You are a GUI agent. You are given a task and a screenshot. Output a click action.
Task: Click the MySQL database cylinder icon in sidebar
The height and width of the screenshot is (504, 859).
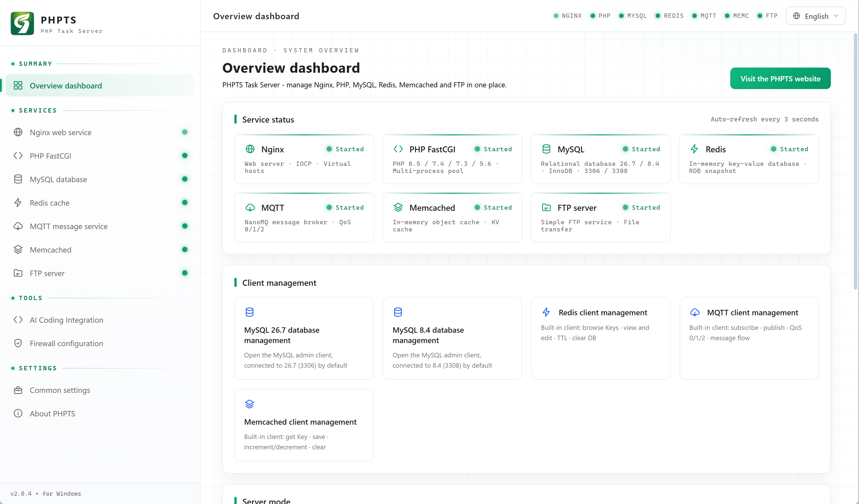[x=18, y=179]
